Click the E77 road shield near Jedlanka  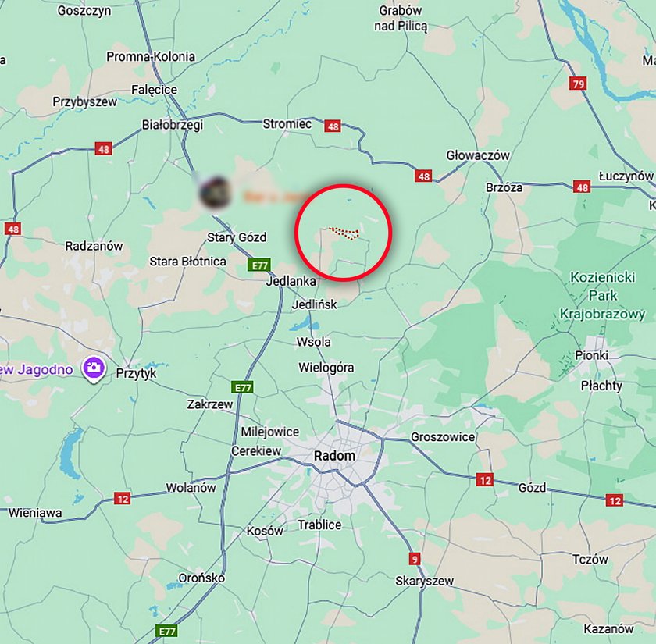pos(259,265)
